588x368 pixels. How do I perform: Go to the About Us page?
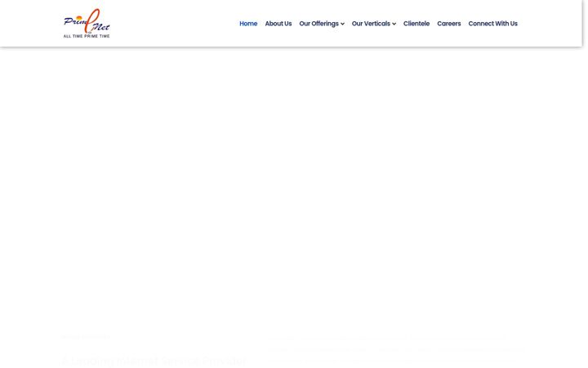click(x=278, y=24)
